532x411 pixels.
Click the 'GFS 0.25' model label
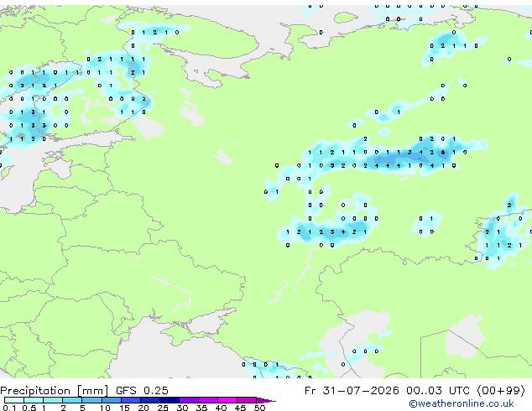142,391
